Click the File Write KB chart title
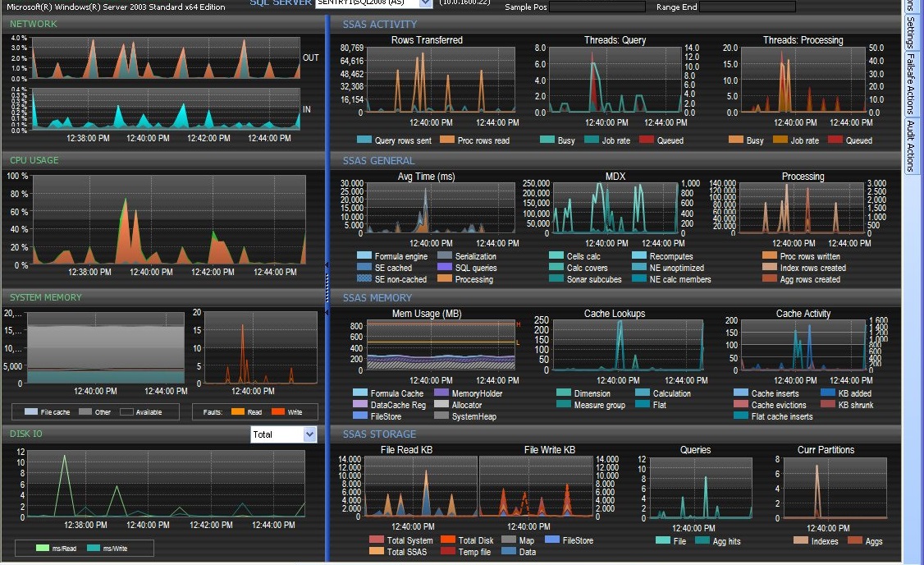Image resolution: width=924 pixels, height=565 pixels. point(550,450)
